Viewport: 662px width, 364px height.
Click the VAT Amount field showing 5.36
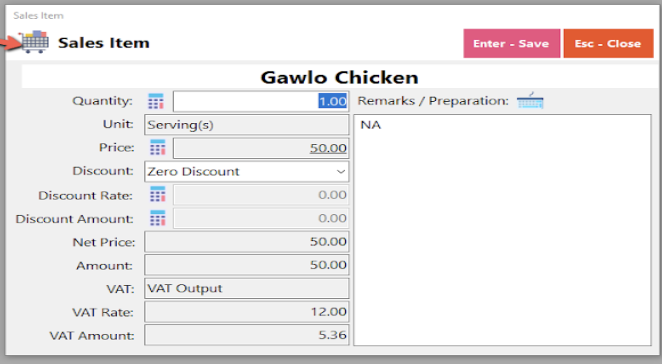[247, 335]
